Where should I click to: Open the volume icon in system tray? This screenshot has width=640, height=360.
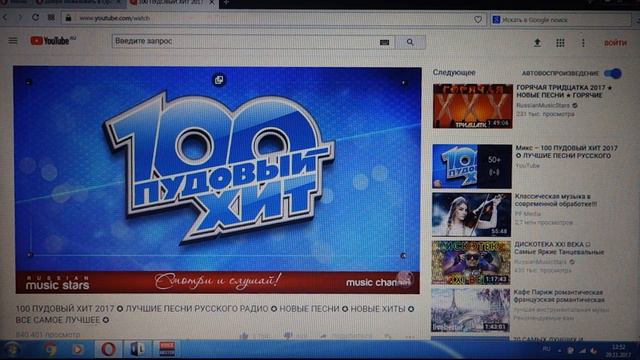point(593,351)
